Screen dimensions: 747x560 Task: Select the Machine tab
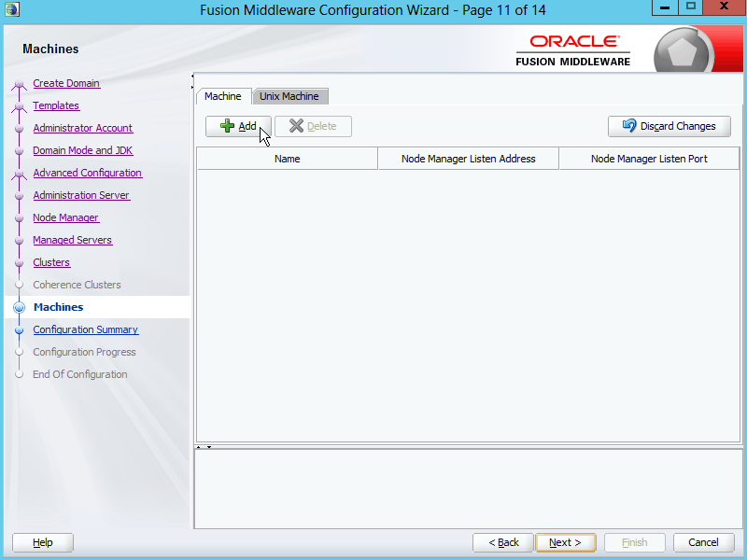coord(223,96)
